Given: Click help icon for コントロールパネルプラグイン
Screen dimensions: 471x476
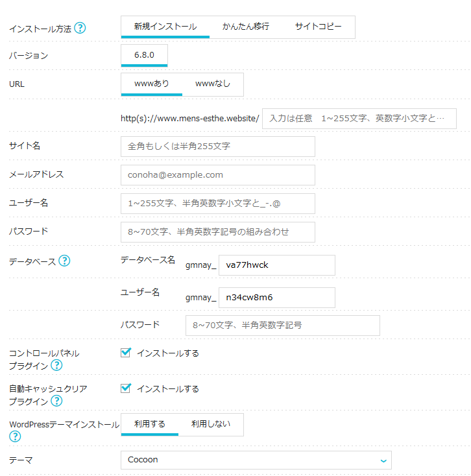Looking at the screenshot, I should coord(56,365).
